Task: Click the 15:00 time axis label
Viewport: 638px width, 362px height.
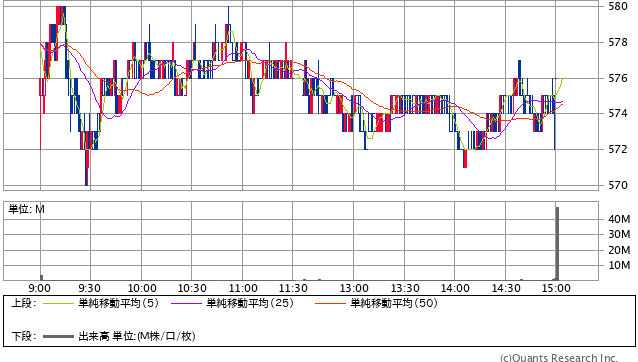Action: pyautogui.click(x=556, y=288)
